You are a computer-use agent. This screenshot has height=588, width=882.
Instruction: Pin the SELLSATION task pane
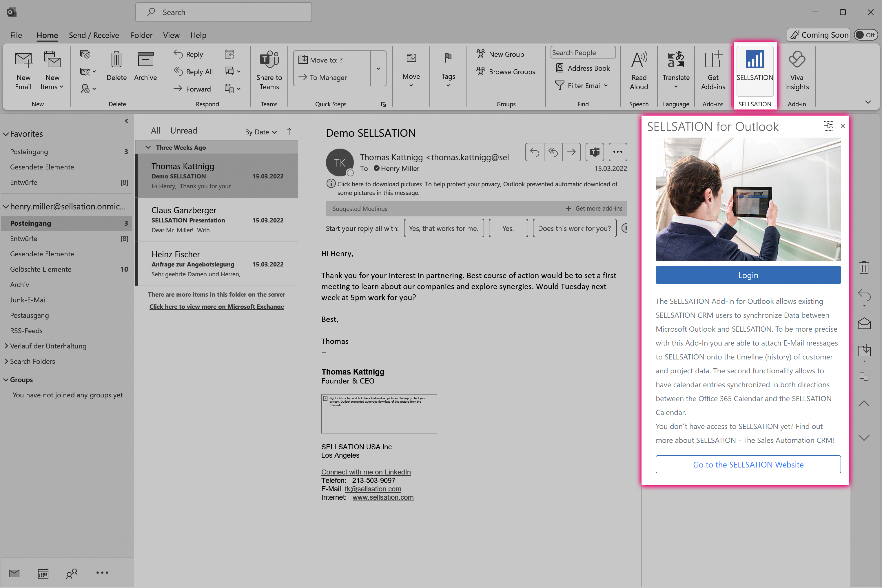829,126
